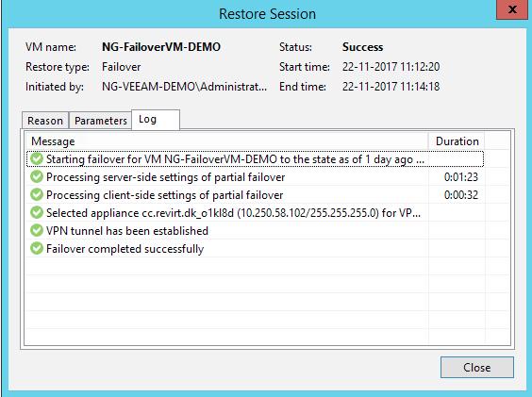Click green check next to server-side settings
Image resolution: width=532 pixels, height=397 pixels.
tap(36, 176)
